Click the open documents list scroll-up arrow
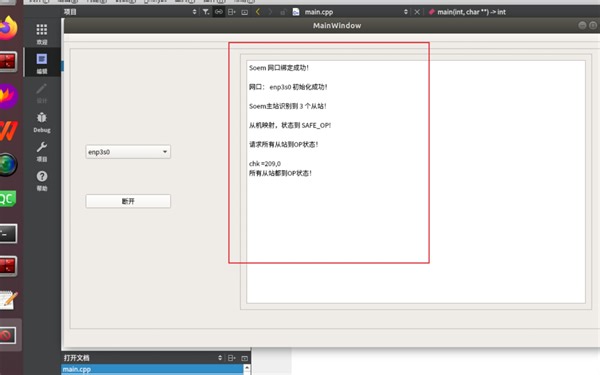600x375 pixels. point(247,368)
